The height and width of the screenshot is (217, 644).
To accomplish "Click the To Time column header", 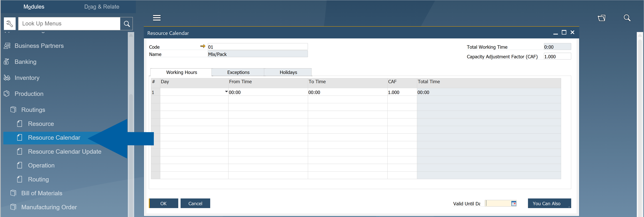I will pos(347,83).
